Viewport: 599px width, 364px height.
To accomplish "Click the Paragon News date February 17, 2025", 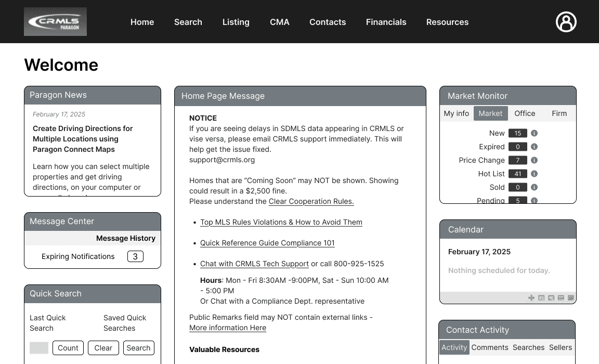I will 59,114.
